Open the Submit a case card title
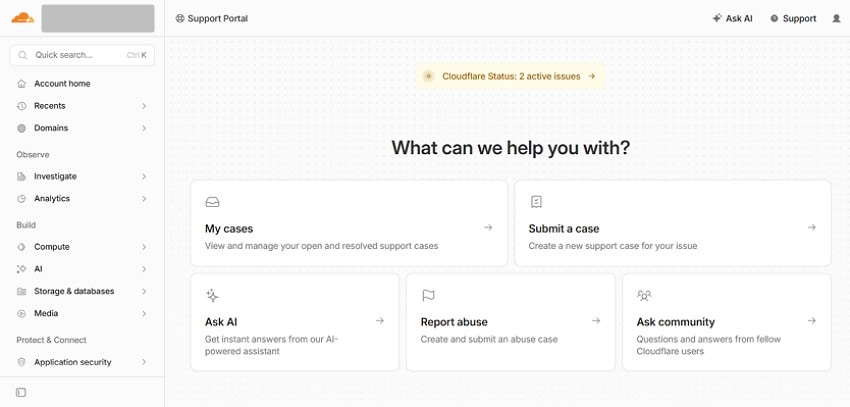Screen dimensions: 850x407 tap(564, 229)
